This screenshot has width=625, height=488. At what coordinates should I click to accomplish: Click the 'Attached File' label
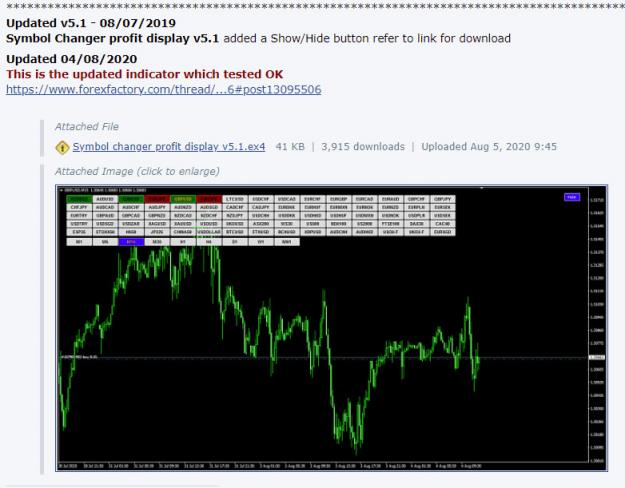(86, 127)
